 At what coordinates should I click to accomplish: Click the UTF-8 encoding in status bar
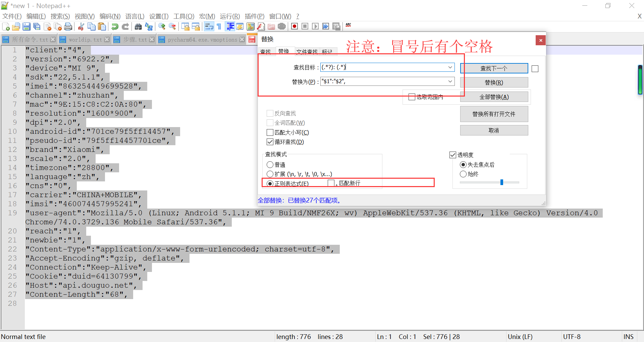(572, 337)
